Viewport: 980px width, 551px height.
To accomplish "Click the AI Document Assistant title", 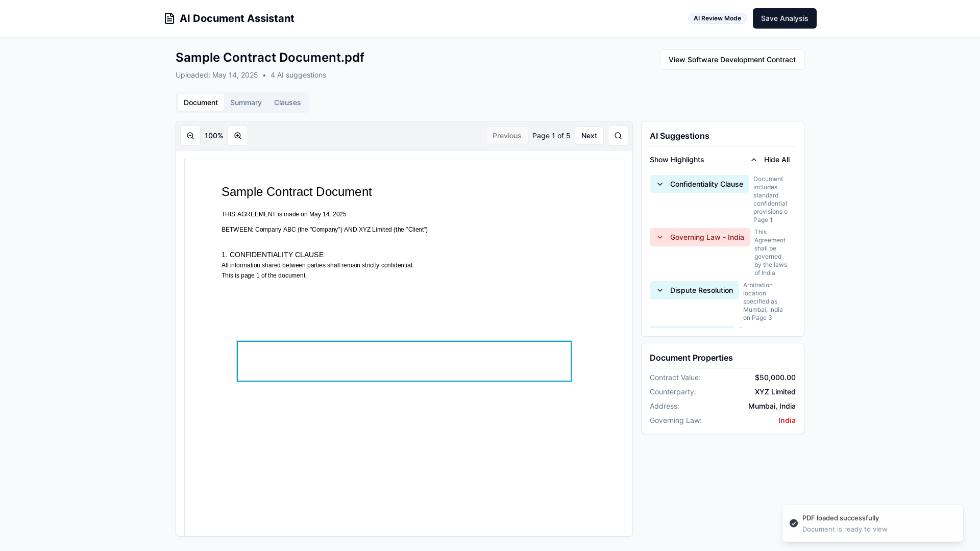I will pos(237,18).
